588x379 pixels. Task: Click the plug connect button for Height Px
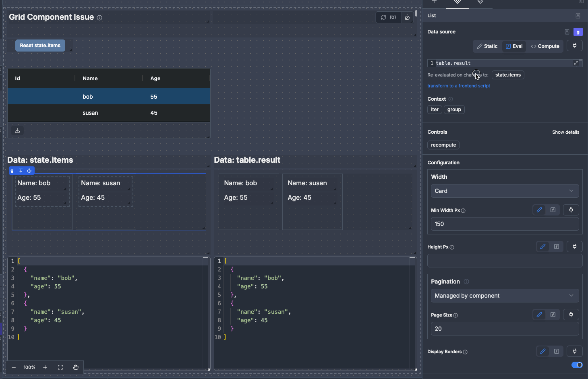click(575, 246)
